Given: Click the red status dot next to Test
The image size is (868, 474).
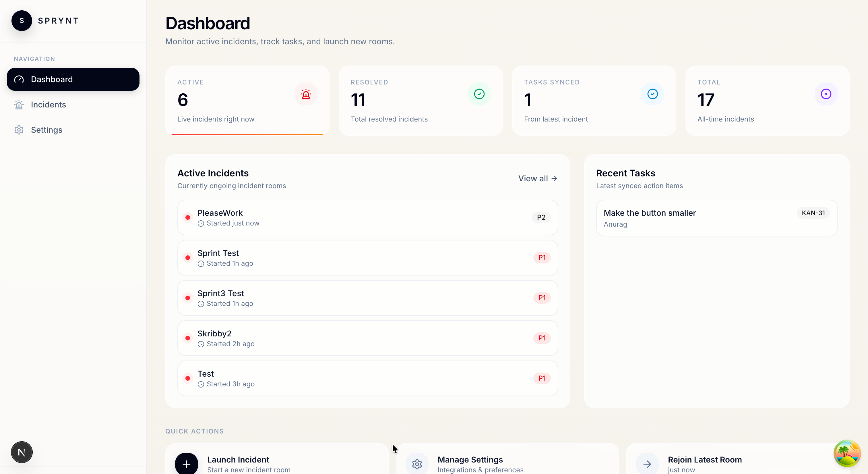Looking at the screenshot, I should (188, 378).
